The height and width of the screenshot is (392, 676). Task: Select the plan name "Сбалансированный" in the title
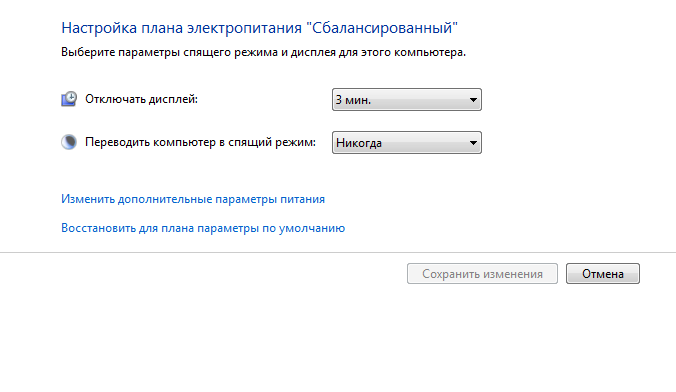[382, 28]
